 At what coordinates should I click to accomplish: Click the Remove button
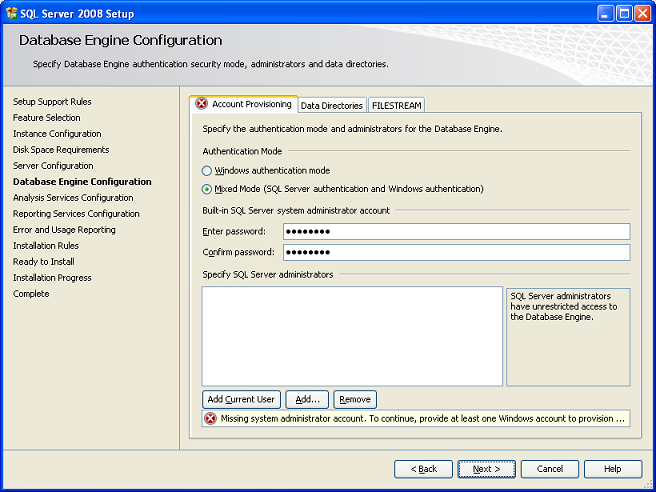[x=355, y=400]
